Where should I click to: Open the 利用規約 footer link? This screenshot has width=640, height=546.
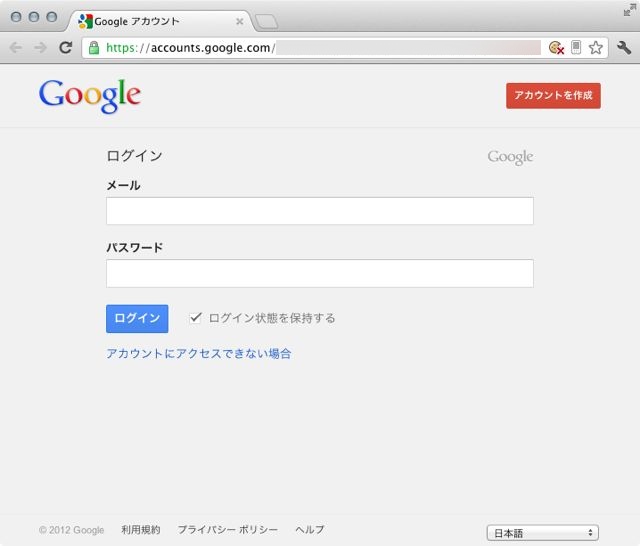pos(141,530)
